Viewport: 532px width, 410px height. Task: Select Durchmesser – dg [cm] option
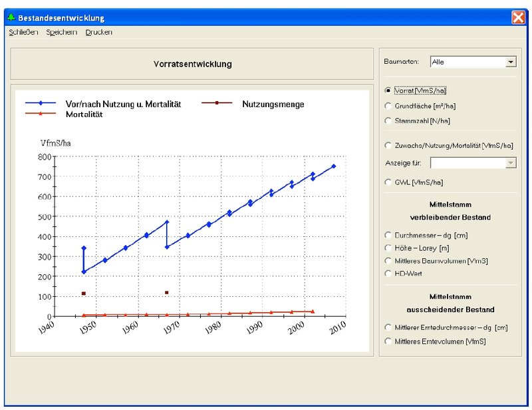pyautogui.click(x=388, y=235)
